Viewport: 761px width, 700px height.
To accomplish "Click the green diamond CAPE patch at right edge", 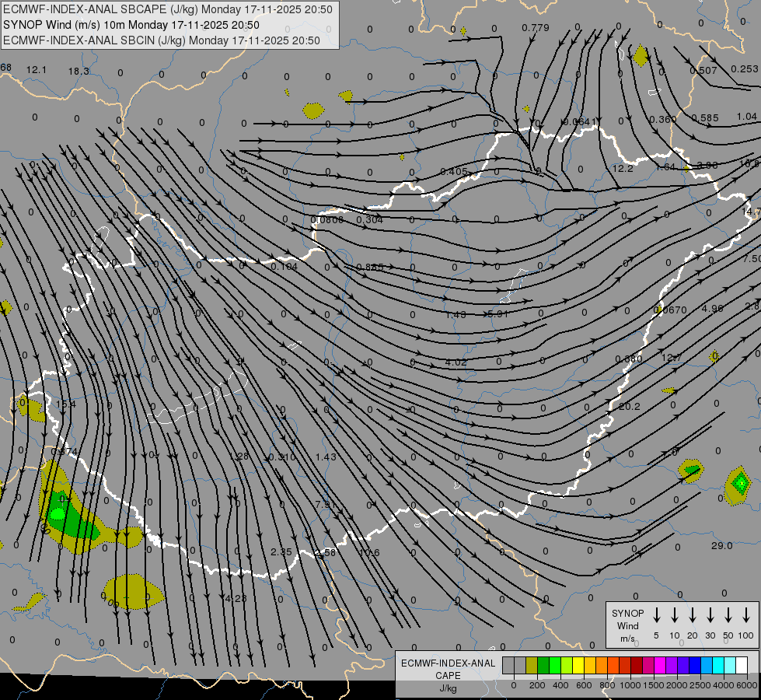I will tap(740, 483).
